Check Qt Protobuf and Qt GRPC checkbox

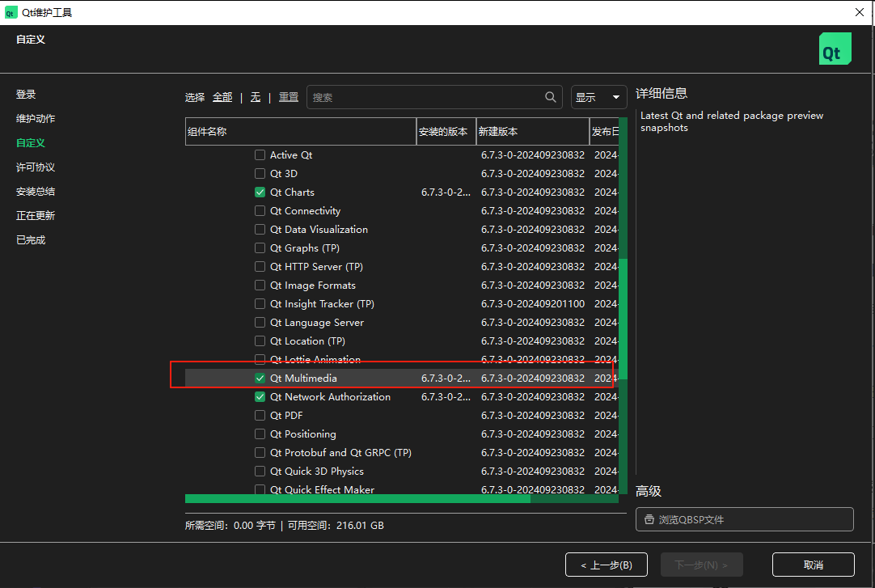coord(260,452)
